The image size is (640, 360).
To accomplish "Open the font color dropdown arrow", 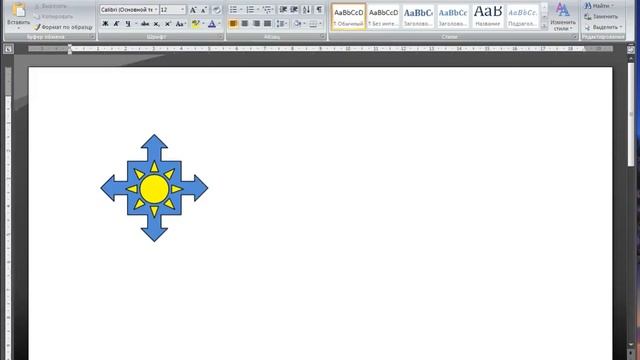I will click(x=219, y=24).
